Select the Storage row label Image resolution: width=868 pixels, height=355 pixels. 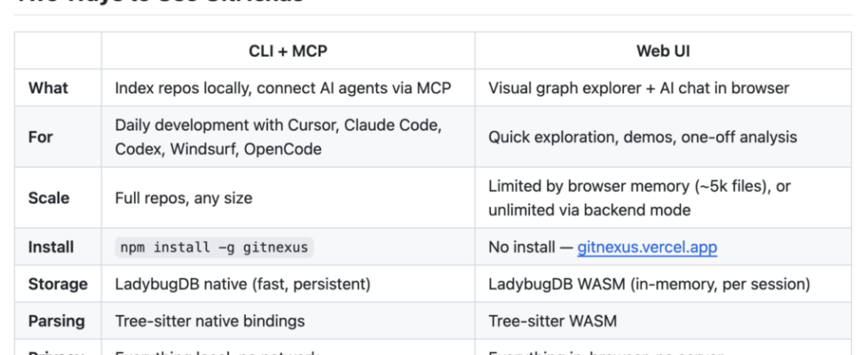pyautogui.click(x=58, y=284)
